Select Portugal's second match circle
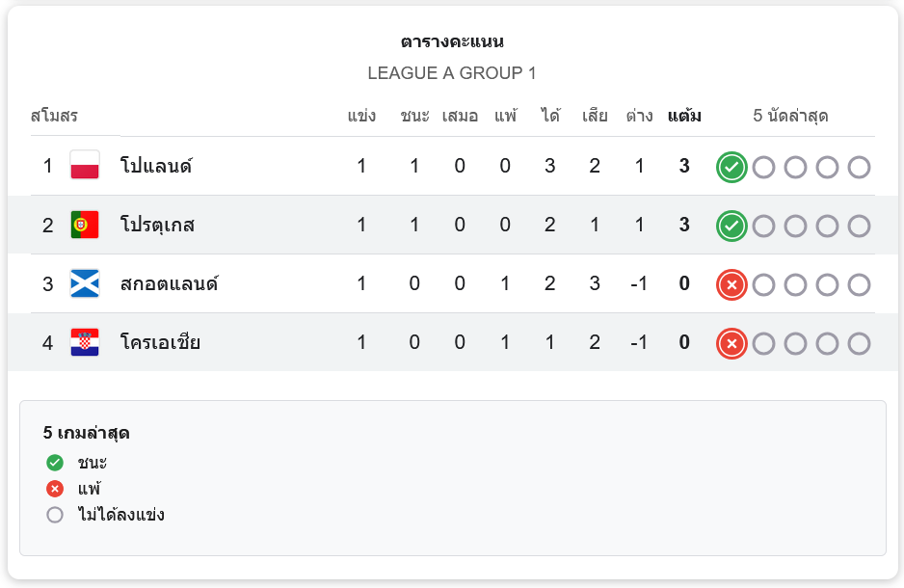 [763, 226]
